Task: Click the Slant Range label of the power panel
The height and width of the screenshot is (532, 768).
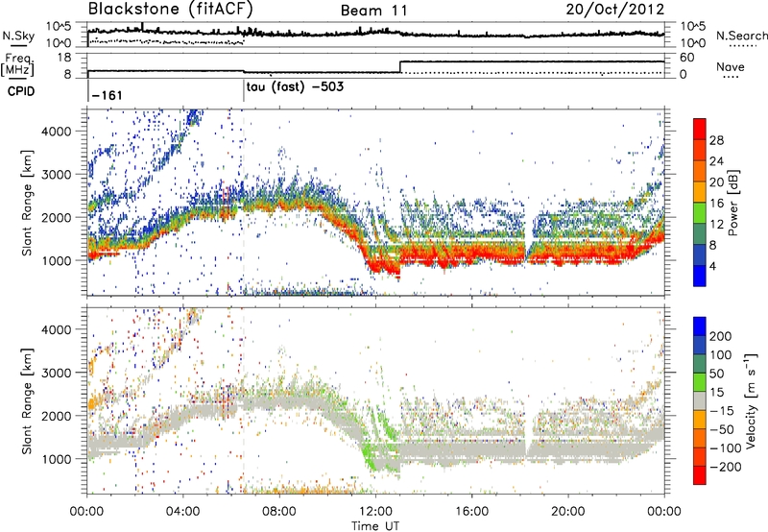Action: click(28, 203)
